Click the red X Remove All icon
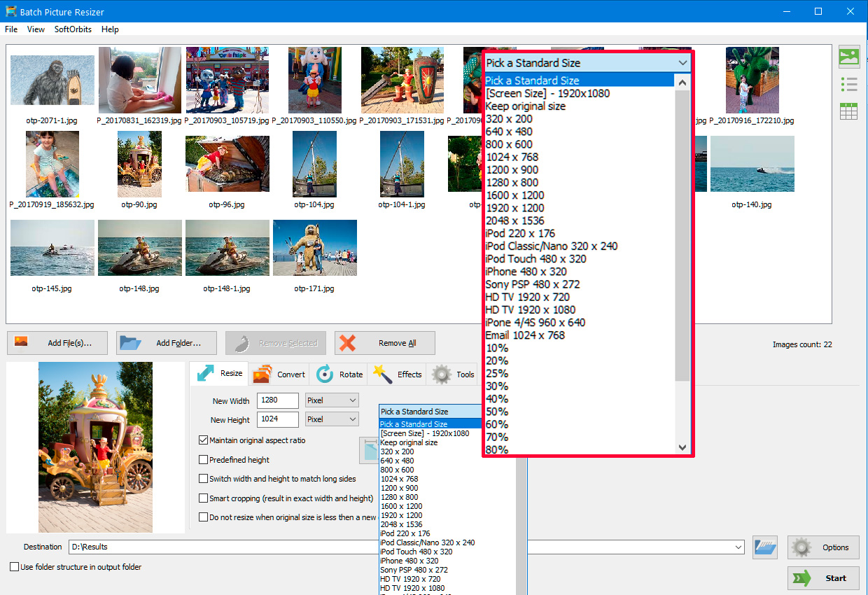868x595 pixels. click(347, 342)
